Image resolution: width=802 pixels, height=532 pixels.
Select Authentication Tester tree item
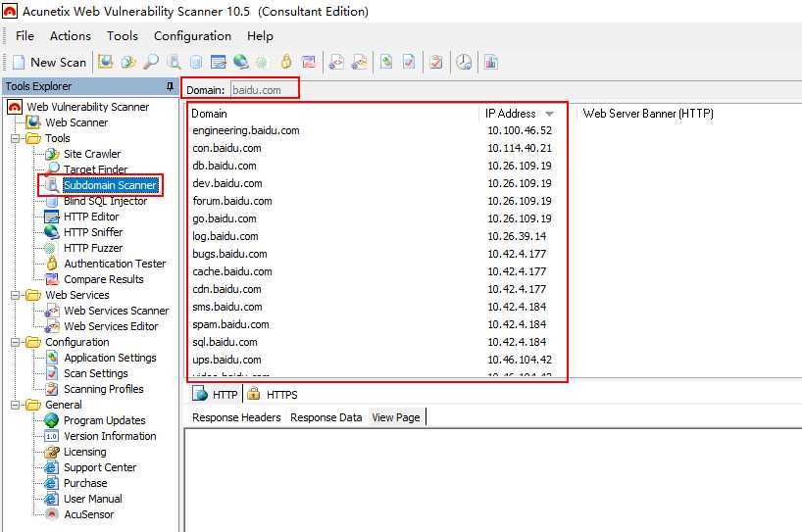coord(115,264)
